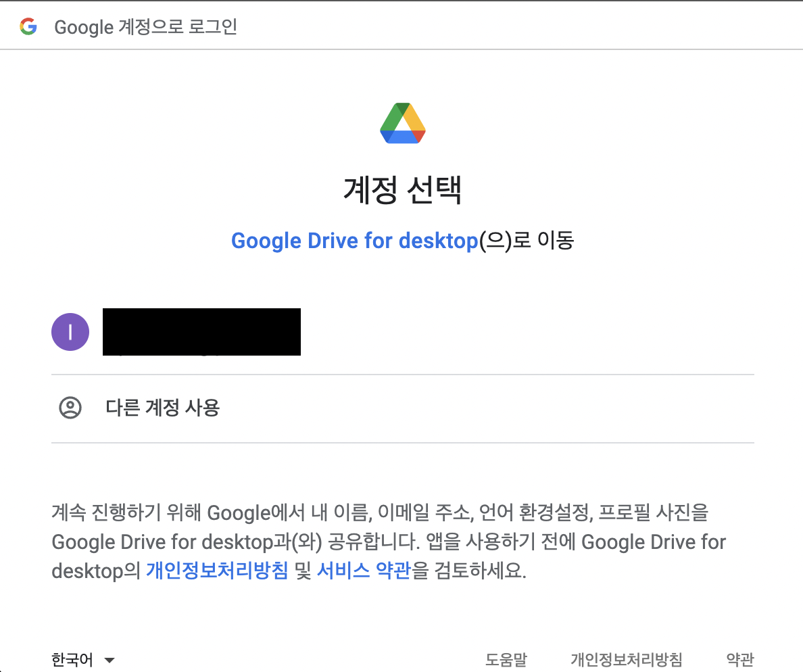Image resolution: width=803 pixels, height=672 pixels.
Task: Click the Google 계정으로 로그인 header text
Action: click(145, 26)
